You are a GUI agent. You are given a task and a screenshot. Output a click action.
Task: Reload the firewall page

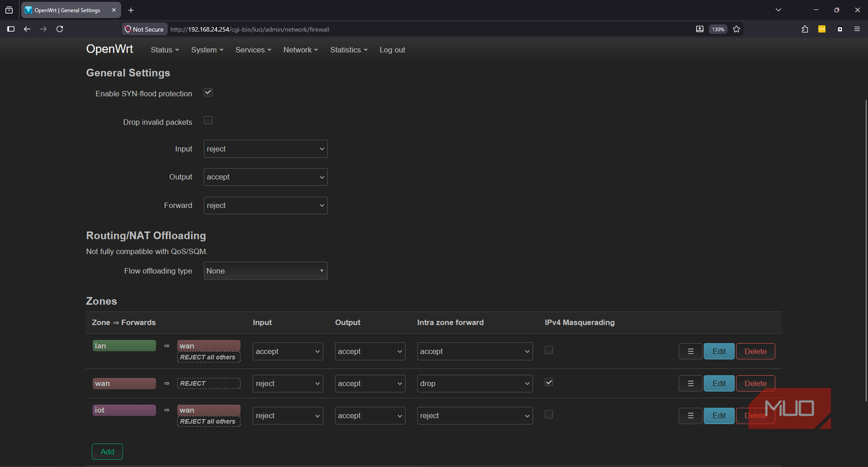coord(60,29)
